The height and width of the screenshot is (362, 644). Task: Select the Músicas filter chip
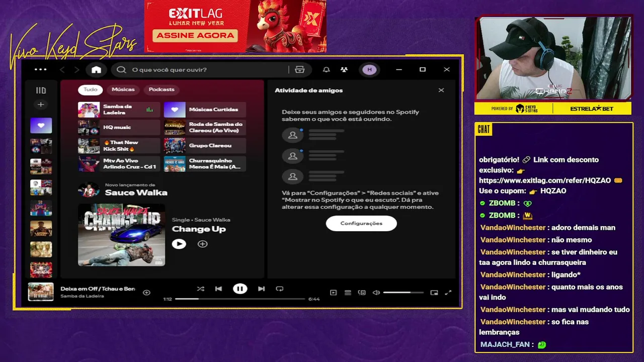123,89
